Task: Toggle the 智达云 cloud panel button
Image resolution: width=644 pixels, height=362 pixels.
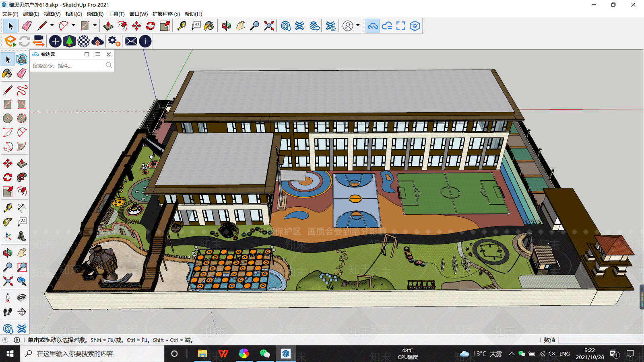Action: point(373,26)
